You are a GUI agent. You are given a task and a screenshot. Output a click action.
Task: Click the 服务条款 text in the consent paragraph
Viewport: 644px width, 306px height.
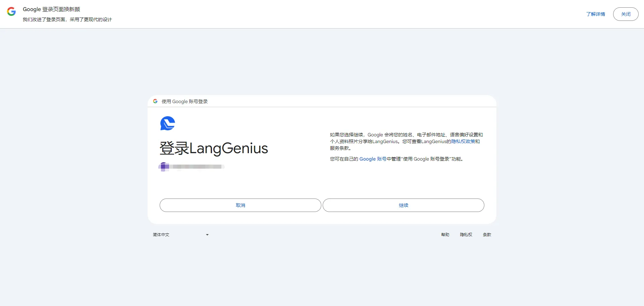click(339, 148)
